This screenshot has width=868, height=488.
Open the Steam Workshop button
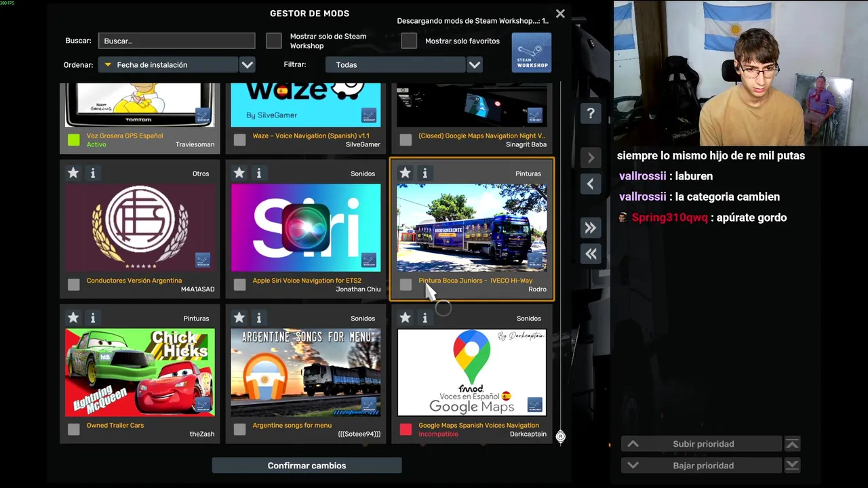tap(532, 52)
